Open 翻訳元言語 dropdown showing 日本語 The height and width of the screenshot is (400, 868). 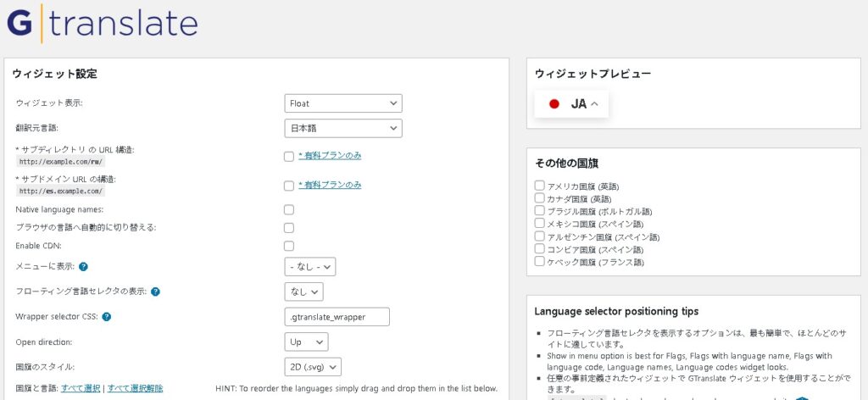[x=342, y=129]
